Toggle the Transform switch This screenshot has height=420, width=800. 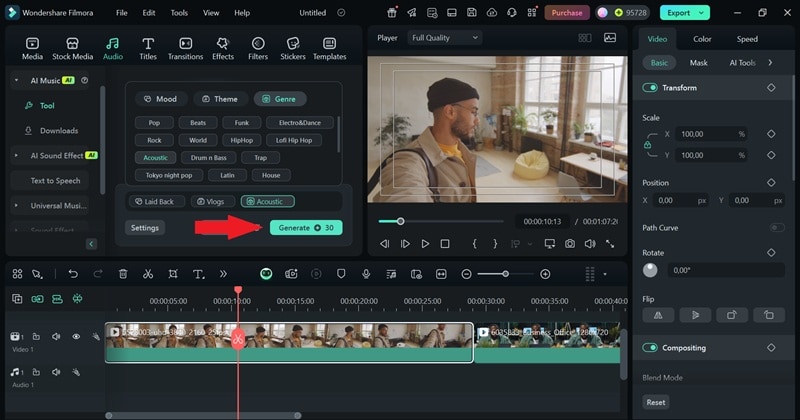coord(650,88)
